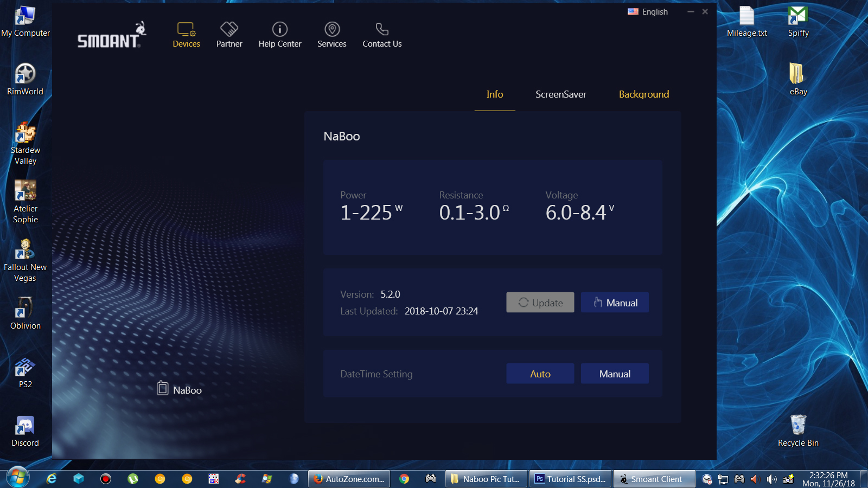Minimize the Smoant client window
Image resolution: width=868 pixels, height=488 pixels.
click(691, 11)
